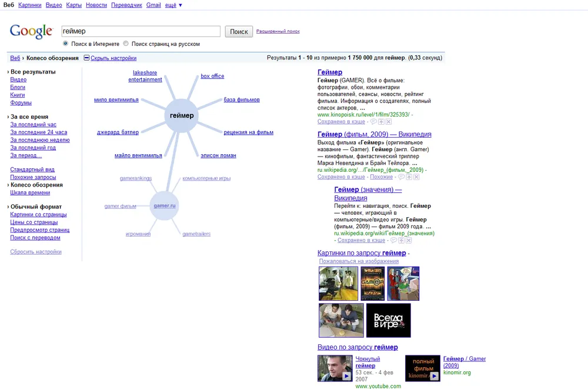Screen dimensions: 588x389
Task: Filter results by Блоги in sidebar
Action: click(18, 87)
